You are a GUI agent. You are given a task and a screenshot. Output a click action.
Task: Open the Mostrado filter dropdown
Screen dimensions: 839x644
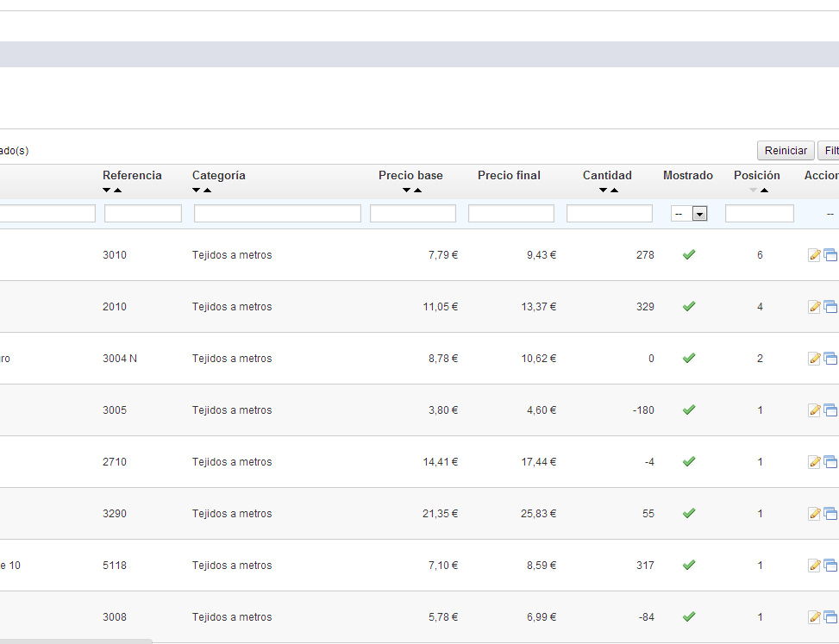pyautogui.click(x=689, y=214)
